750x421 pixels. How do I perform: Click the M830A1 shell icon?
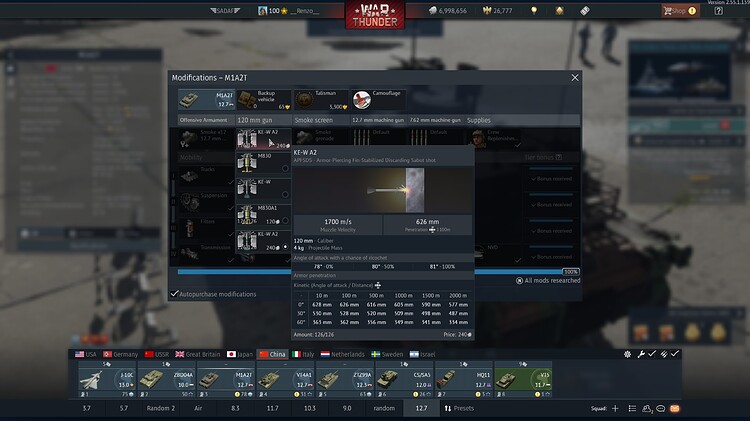247,215
